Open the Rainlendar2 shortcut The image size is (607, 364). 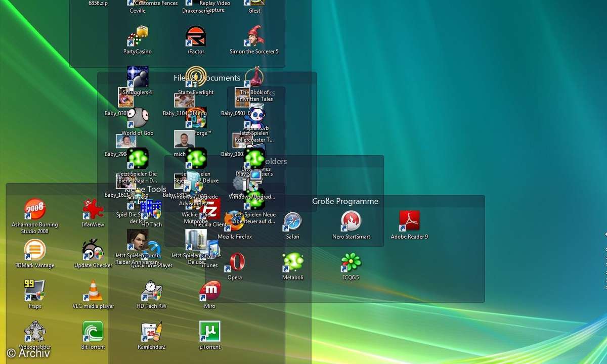pyautogui.click(x=151, y=332)
